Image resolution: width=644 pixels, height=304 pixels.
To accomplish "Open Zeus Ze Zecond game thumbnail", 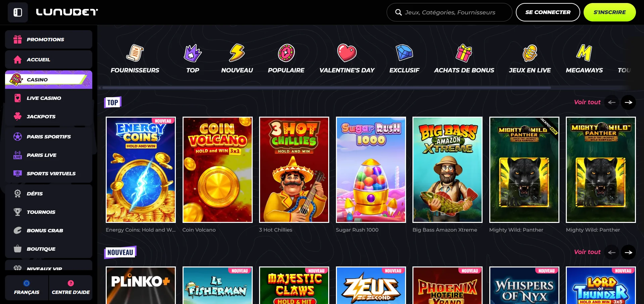I will point(371,285).
